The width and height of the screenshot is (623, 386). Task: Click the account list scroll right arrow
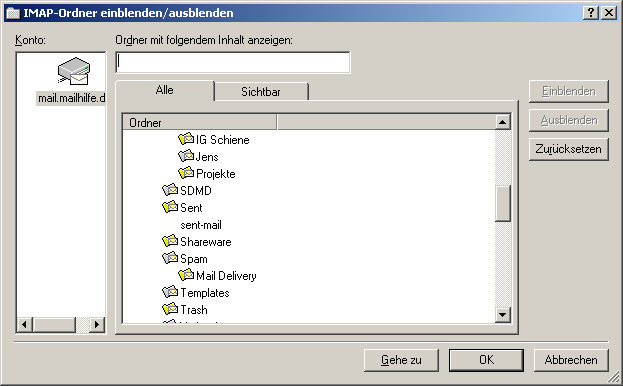pyautogui.click(x=97, y=325)
